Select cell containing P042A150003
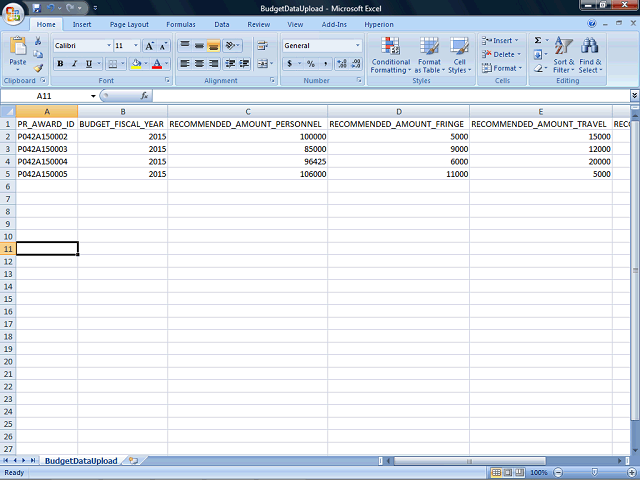 click(x=47, y=148)
